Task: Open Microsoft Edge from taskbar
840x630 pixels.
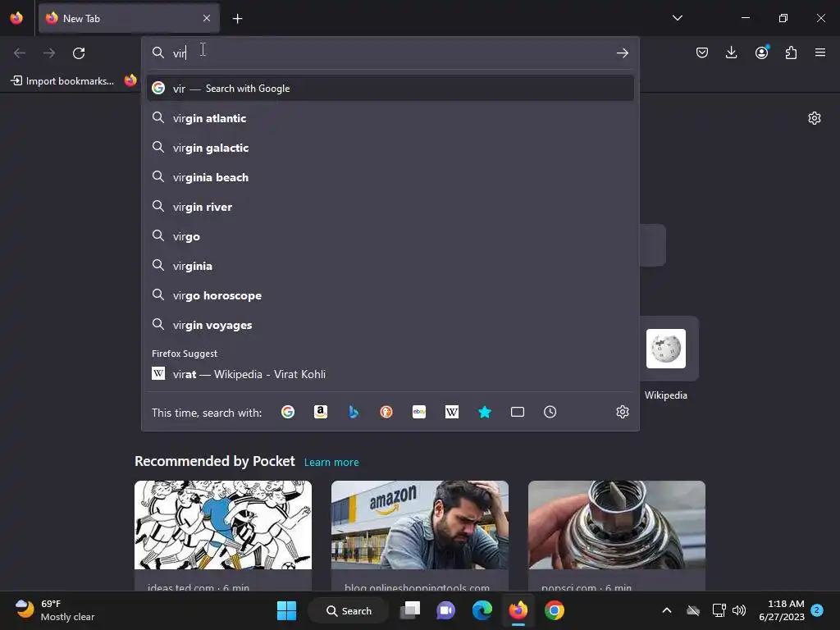Action: (x=482, y=610)
